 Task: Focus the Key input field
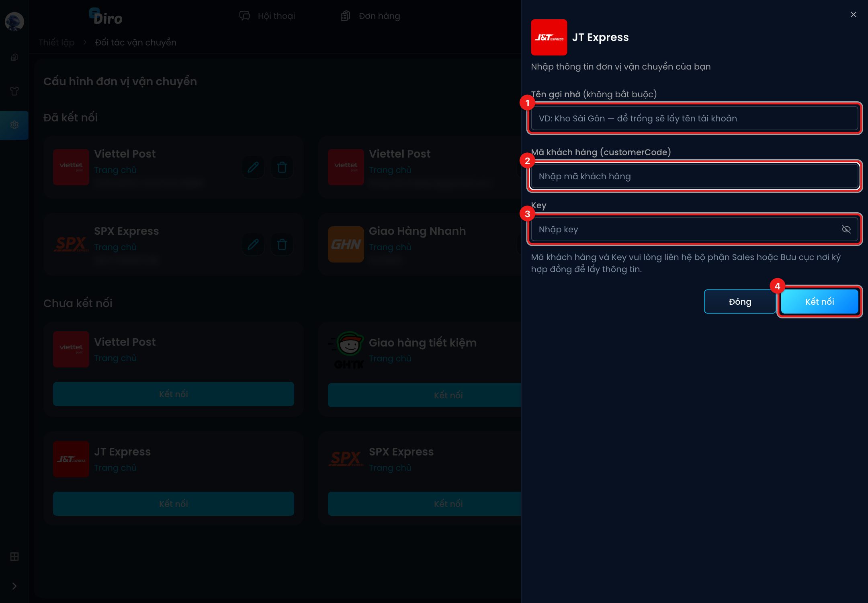coord(694,229)
